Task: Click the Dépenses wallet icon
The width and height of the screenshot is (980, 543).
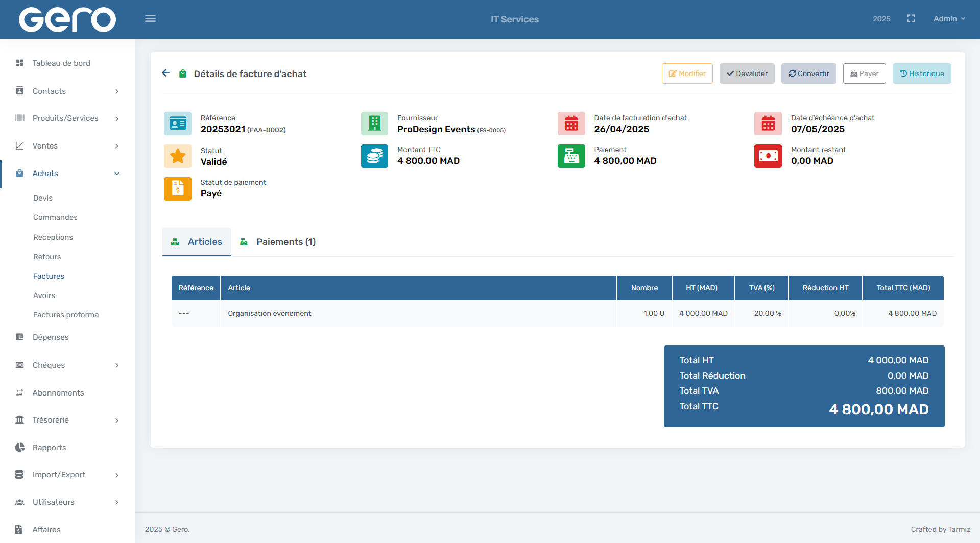Action: [20, 337]
